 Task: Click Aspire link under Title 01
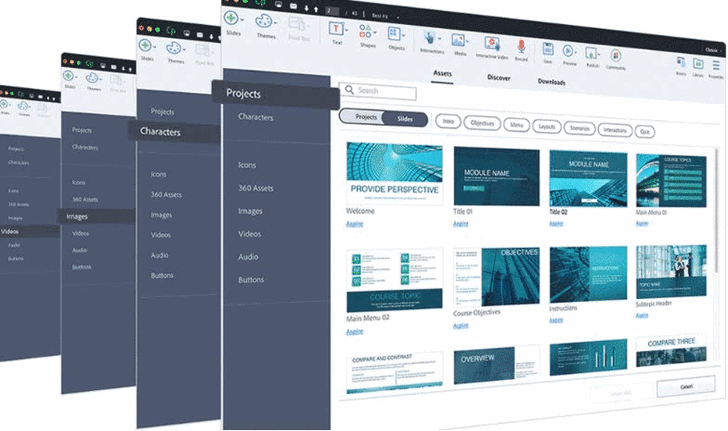(461, 224)
